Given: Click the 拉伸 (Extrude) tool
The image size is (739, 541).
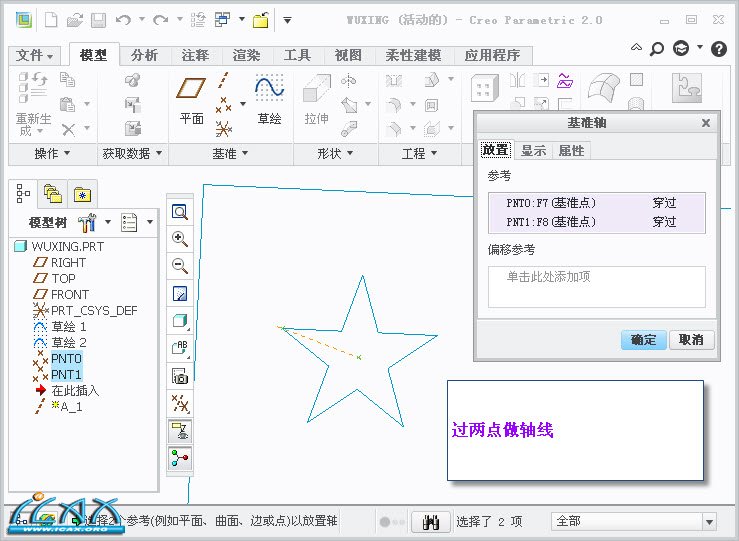Looking at the screenshot, I should click(x=317, y=100).
